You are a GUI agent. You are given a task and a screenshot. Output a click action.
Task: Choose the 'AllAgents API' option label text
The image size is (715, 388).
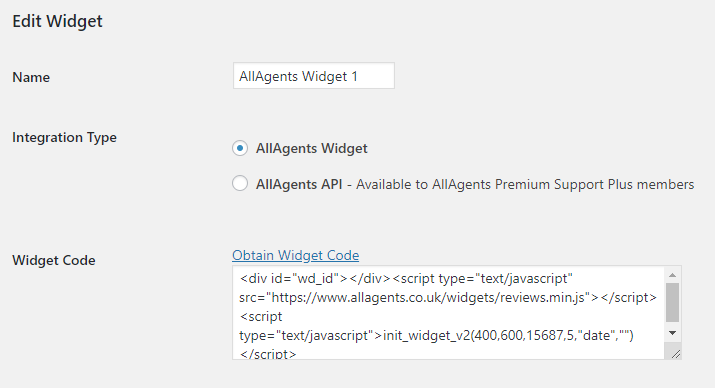[x=299, y=184]
